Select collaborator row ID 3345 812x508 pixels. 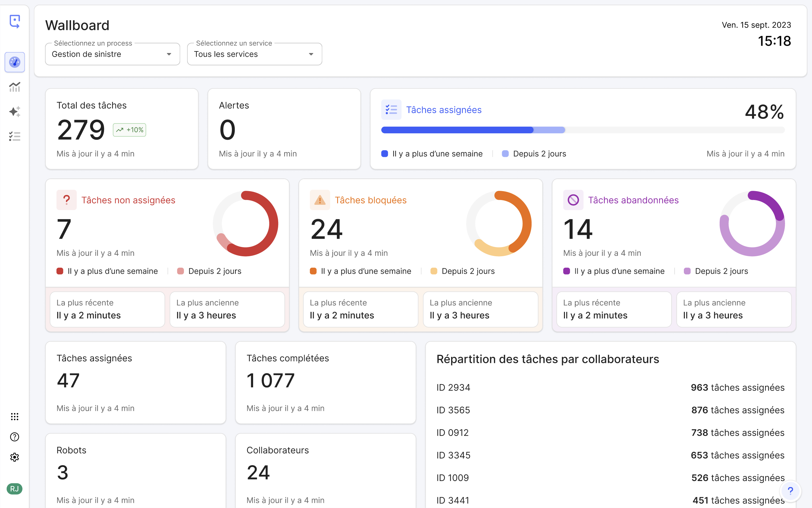pos(610,455)
